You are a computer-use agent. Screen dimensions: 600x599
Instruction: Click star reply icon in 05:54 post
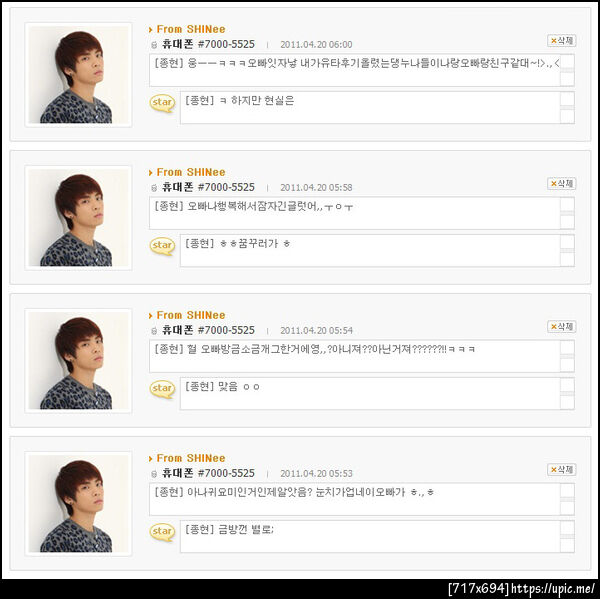coord(162,389)
